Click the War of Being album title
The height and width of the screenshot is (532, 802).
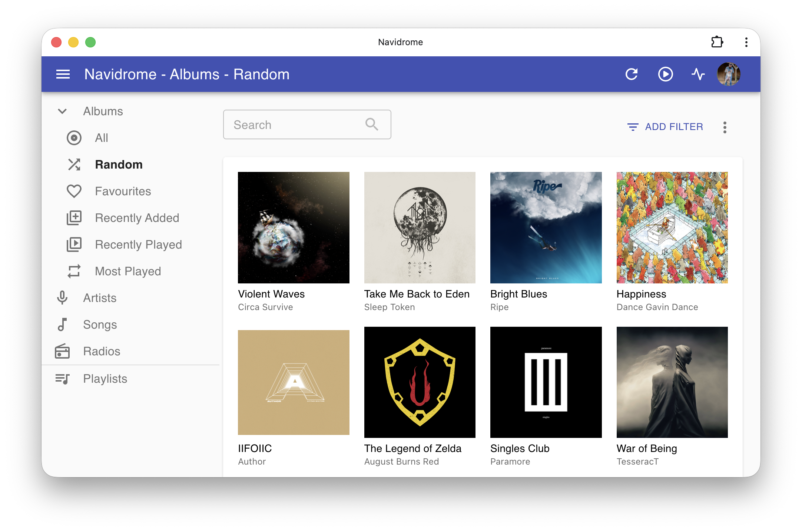pos(647,449)
